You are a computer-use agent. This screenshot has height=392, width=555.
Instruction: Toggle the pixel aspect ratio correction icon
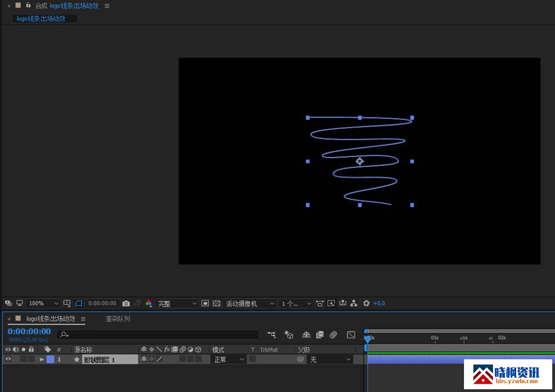(320, 303)
